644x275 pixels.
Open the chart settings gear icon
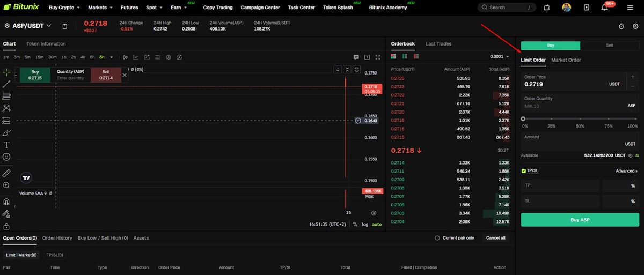[x=168, y=57]
